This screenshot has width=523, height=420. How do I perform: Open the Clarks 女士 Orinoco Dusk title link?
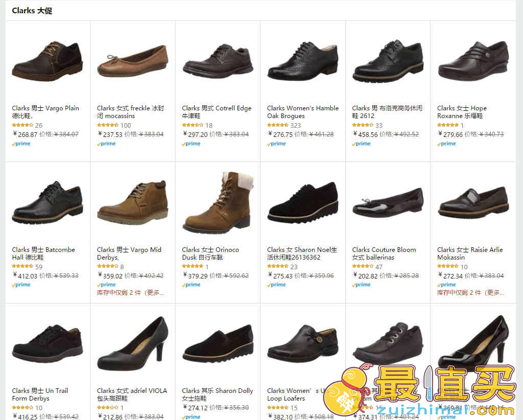coord(210,253)
